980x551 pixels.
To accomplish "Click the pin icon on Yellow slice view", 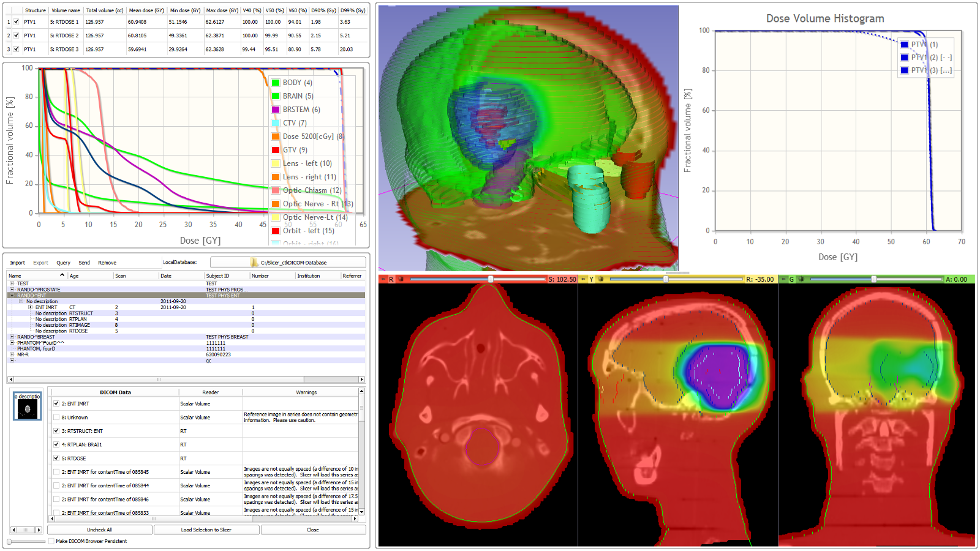I will tap(583, 279).
